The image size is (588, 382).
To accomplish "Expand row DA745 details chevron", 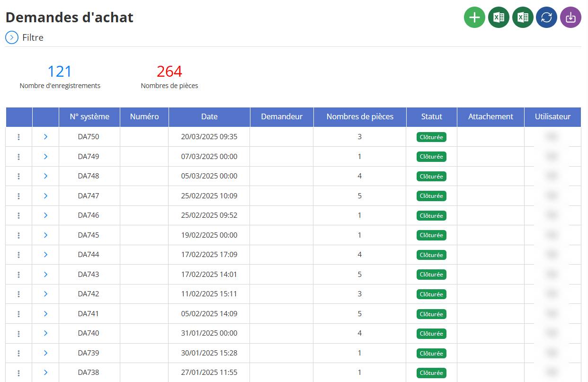I will tap(45, 235).
